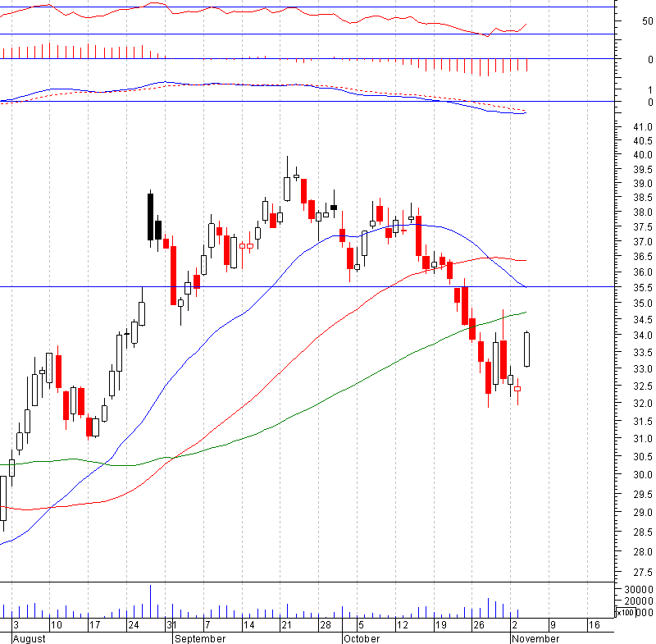Click the September month label

pos(200,638)
